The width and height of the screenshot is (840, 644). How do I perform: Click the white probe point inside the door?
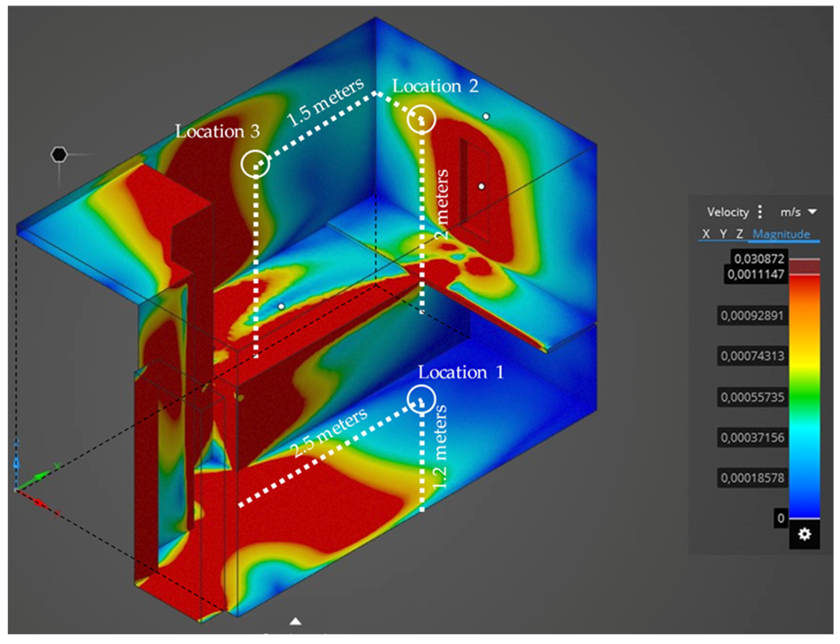(481, 186)
